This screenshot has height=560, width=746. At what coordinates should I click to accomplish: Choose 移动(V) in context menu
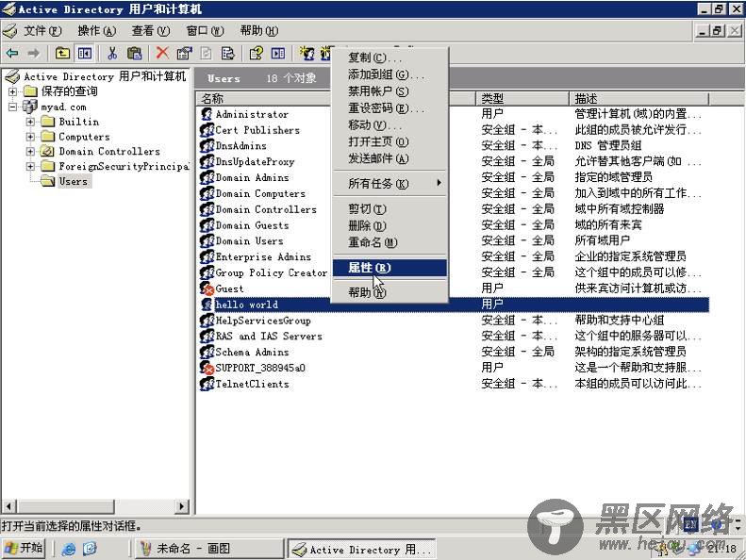(x=390, y=124)
